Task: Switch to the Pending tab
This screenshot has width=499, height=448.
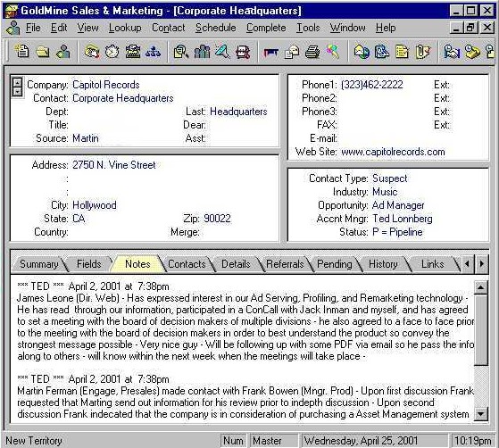Action: [x=335, y=264]
